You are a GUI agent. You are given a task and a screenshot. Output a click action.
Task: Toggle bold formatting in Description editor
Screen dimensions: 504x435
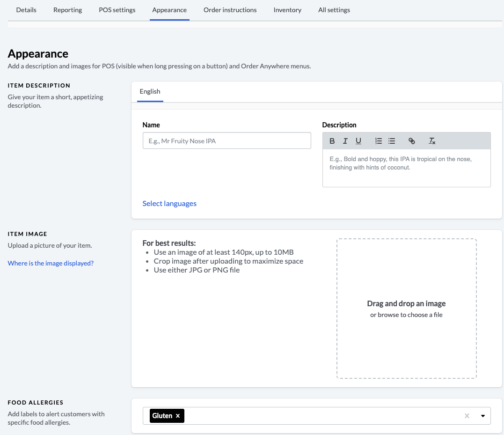tap(332, 141)
